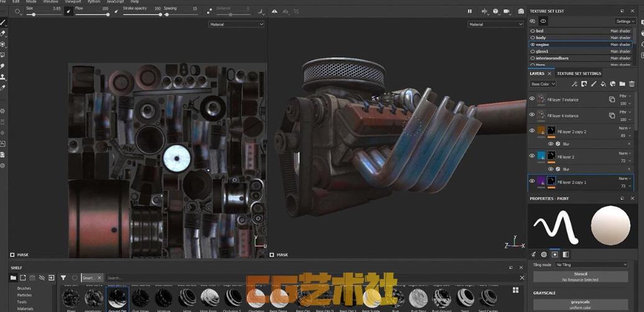Click the instance icon on Fill layer 6 instance
The image size is (644, 312).
[x=612, y=115]
